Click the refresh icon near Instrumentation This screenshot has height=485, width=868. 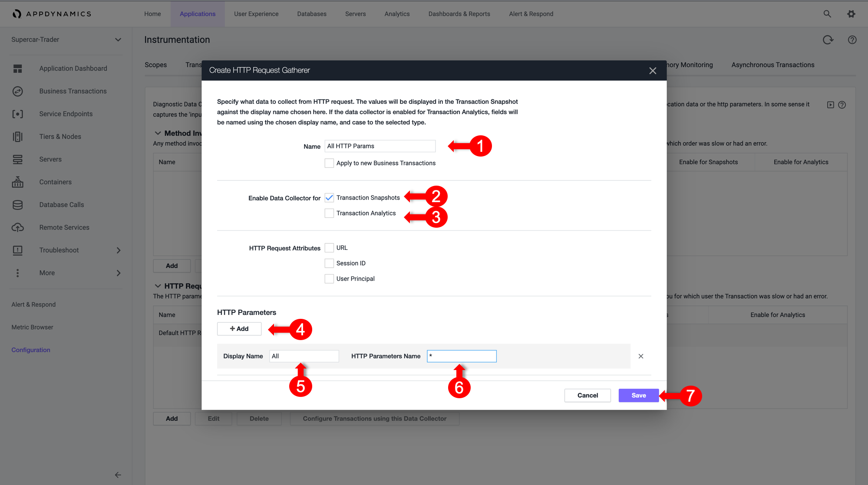click(828, 40)
